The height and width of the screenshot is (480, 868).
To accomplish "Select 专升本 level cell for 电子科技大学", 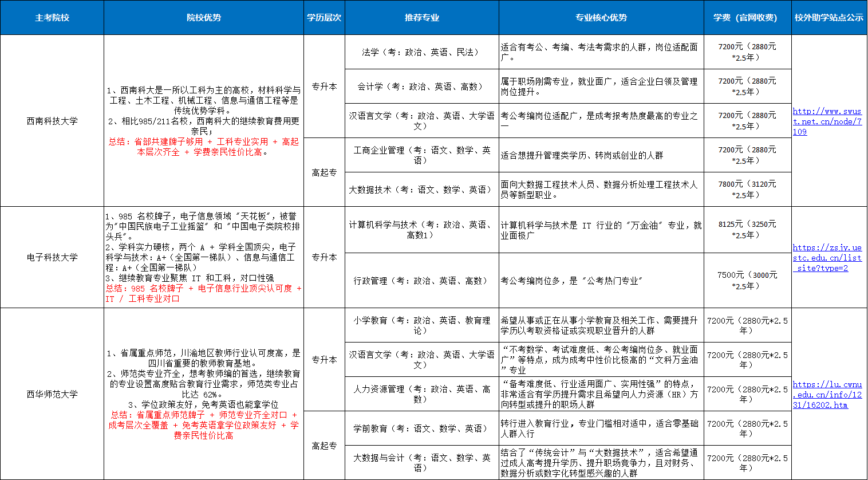I will click(324, 257).
